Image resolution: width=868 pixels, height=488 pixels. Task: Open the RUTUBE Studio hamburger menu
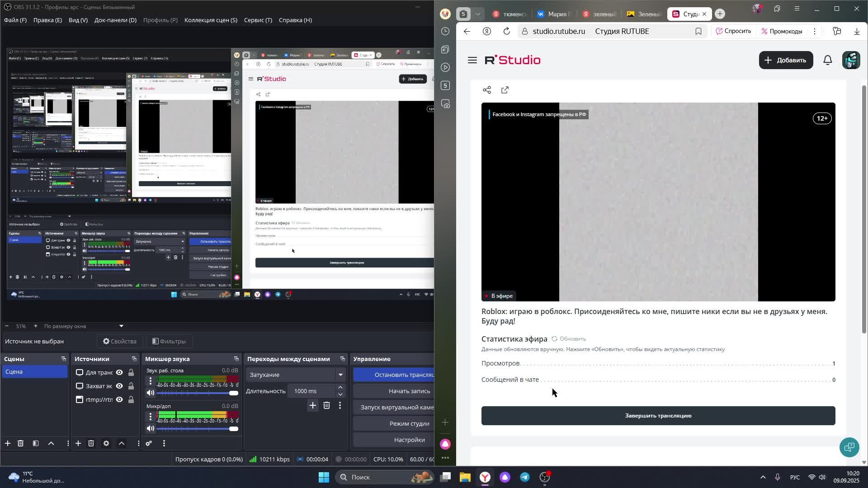coord(472,60)
